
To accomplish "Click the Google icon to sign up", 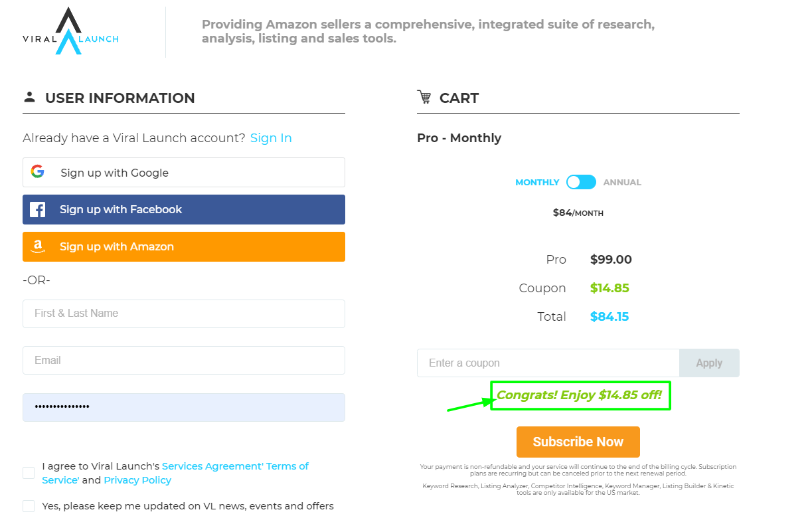I will 39,172.
